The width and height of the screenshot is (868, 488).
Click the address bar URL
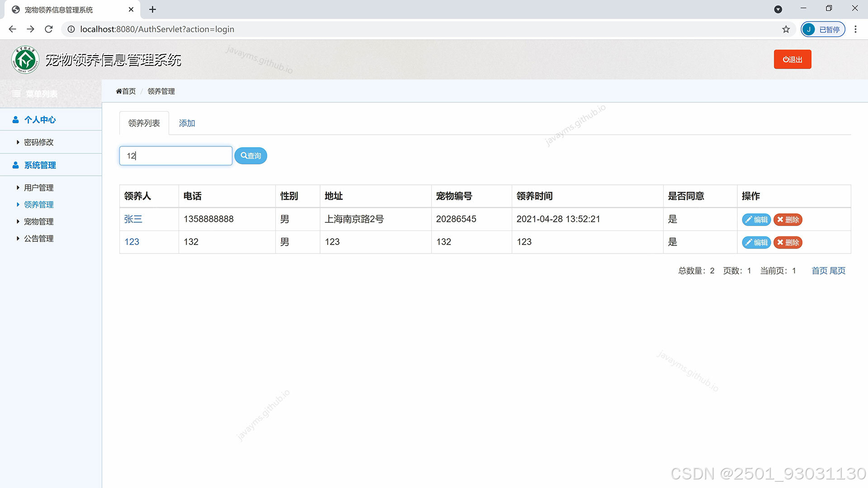(157, 29)
